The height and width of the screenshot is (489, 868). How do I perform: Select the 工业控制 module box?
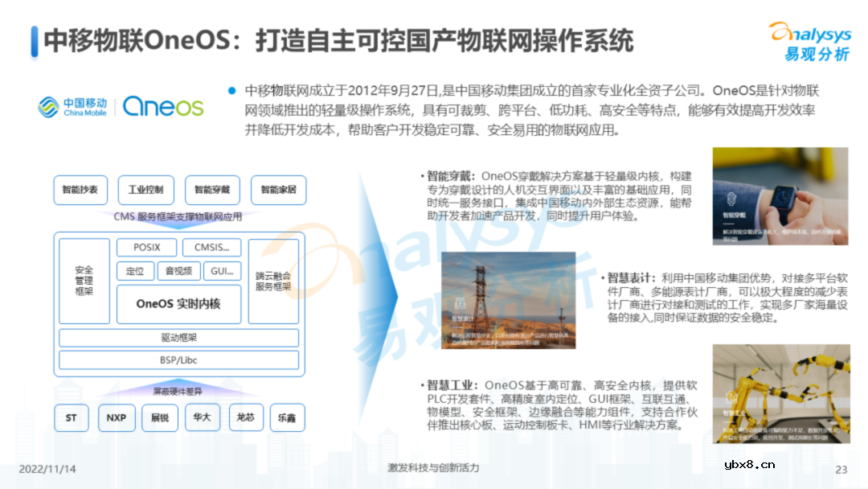[146, 190]
